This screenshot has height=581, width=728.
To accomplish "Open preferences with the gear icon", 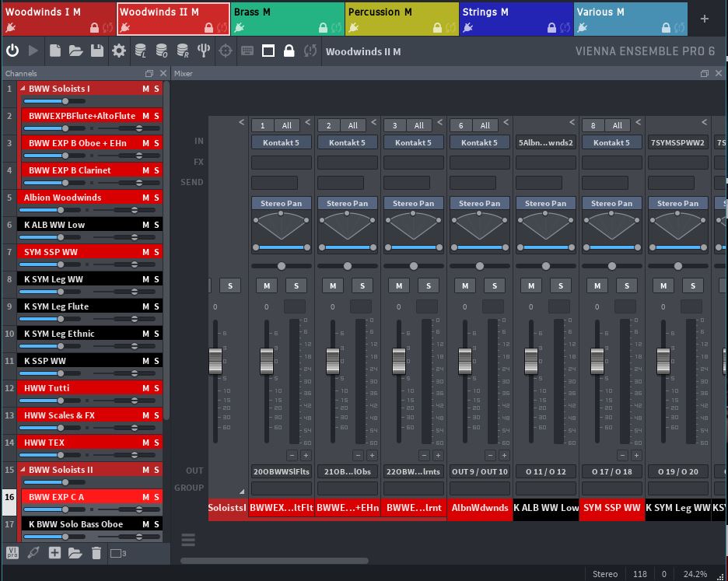I will click(x=119, y=51).
